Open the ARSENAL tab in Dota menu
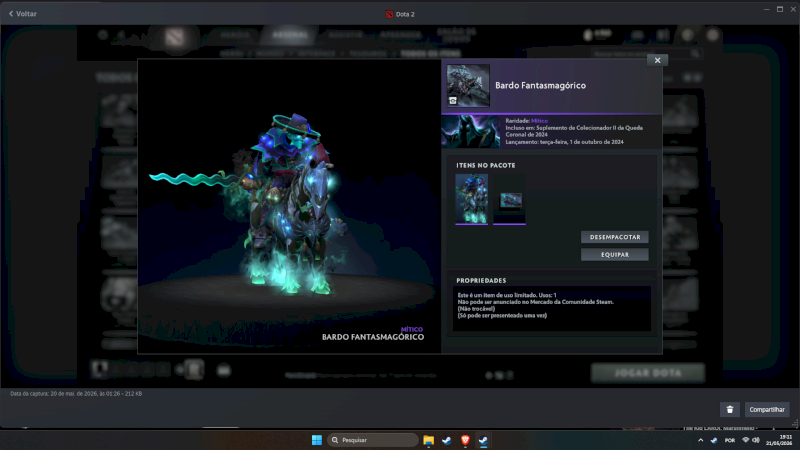800x450 pixels. click(290, 35)
